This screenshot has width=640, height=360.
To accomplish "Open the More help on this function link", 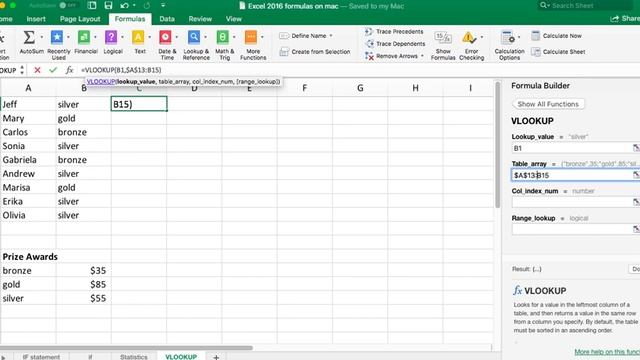I will 607,351.
